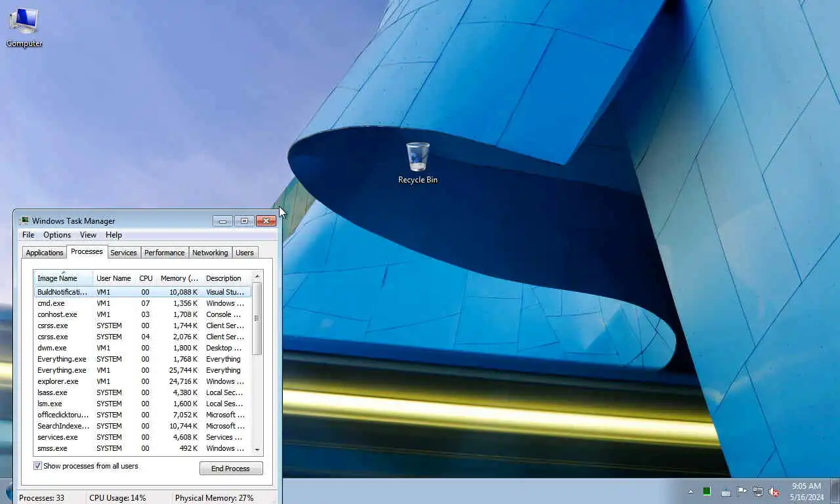Sort by Image Name column header
The width and height of the screenshot is (840, 504).
tap(63, 278)
